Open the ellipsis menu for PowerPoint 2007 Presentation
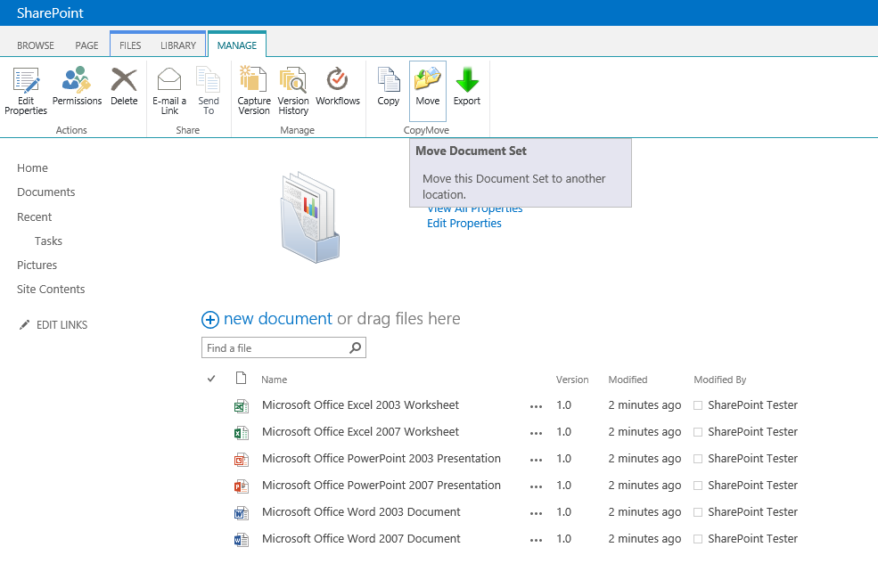Screen dimensions: 878x588 536,486
